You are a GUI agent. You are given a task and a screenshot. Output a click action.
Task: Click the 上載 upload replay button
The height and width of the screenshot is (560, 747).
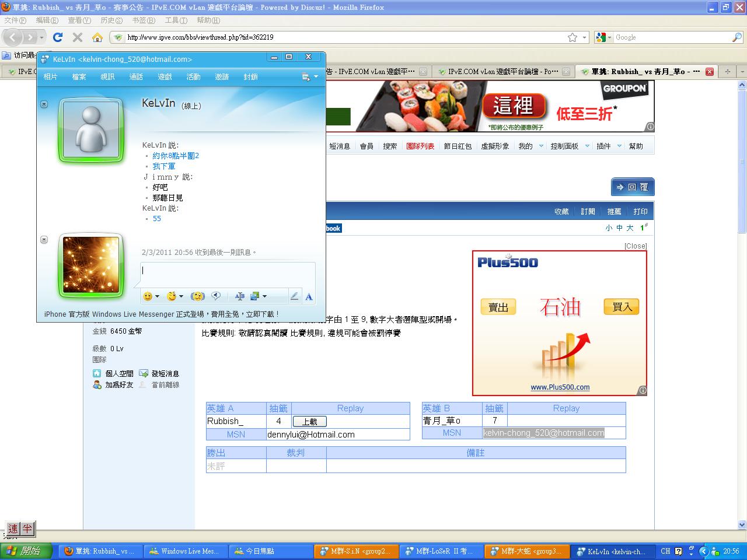[x=309, y=422]
